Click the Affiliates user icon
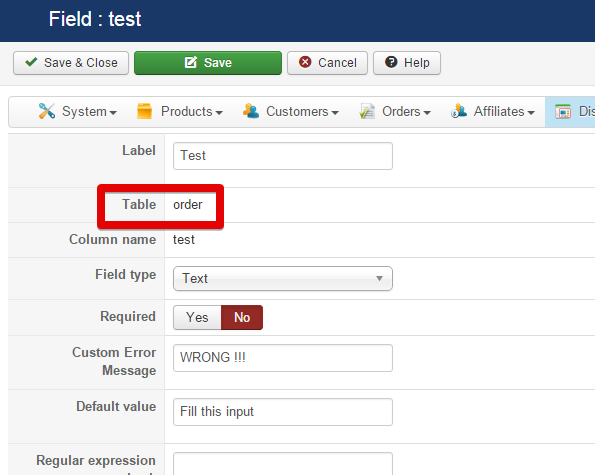 coord(459,111)
